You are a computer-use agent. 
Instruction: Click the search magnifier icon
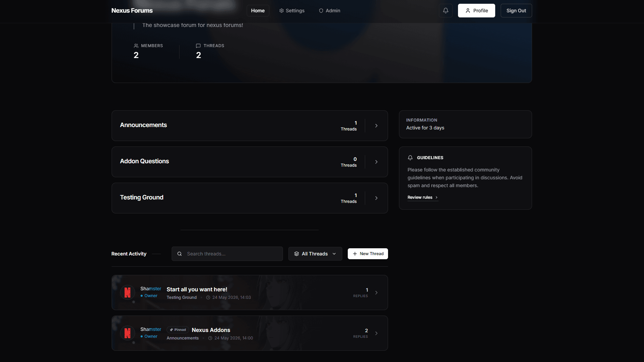pyautogui.click(x=180, y=254)
